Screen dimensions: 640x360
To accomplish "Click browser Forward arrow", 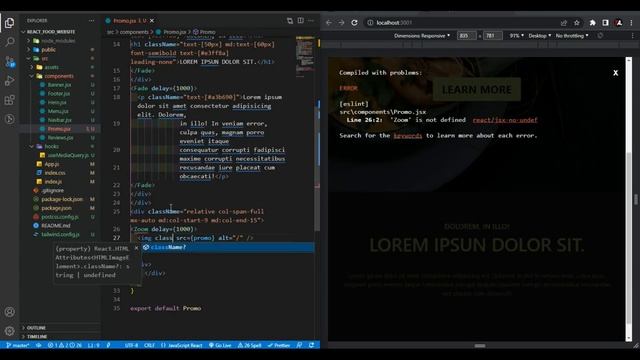I will (342, 23).
